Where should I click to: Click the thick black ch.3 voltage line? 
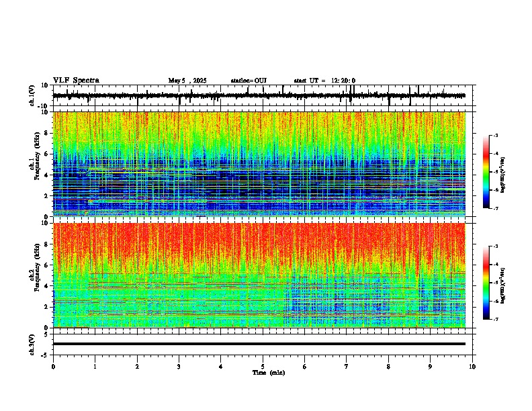[259, 344]
